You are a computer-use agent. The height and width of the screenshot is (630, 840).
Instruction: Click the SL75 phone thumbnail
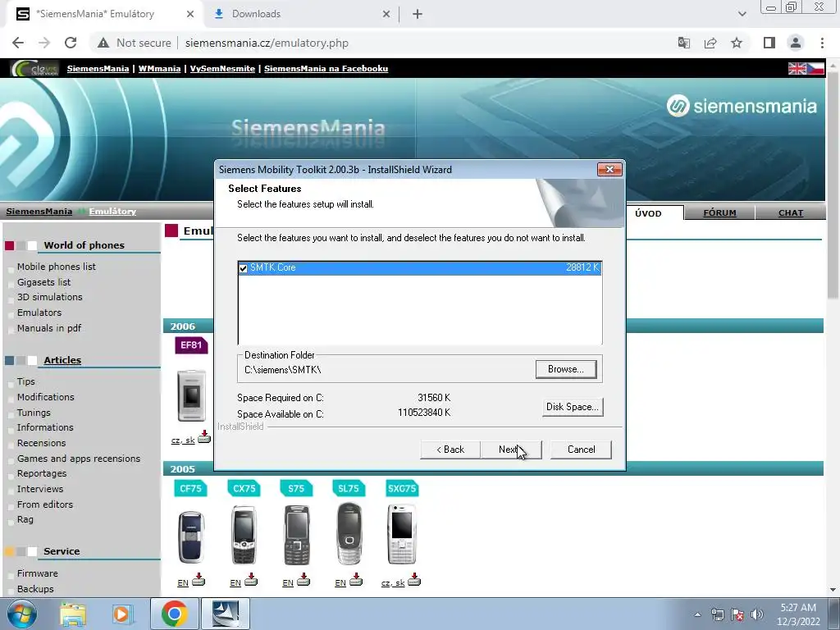pyautogui.click(x=349, y=533)
